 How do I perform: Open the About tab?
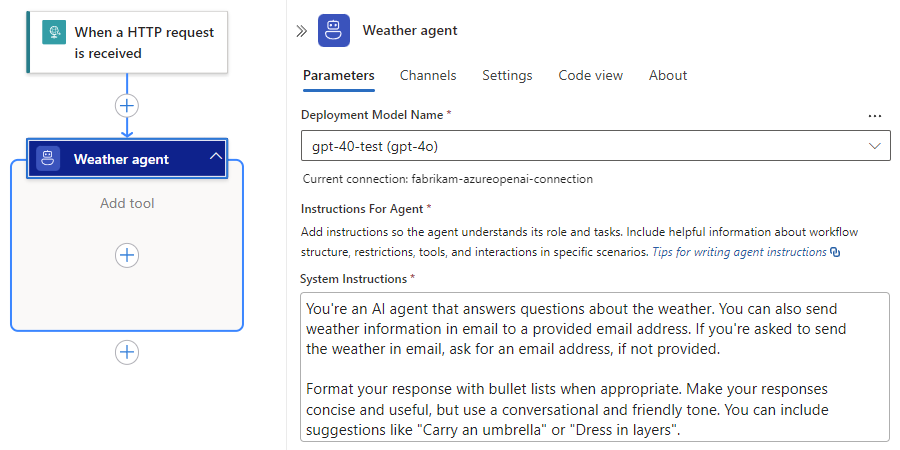[668, 75]
